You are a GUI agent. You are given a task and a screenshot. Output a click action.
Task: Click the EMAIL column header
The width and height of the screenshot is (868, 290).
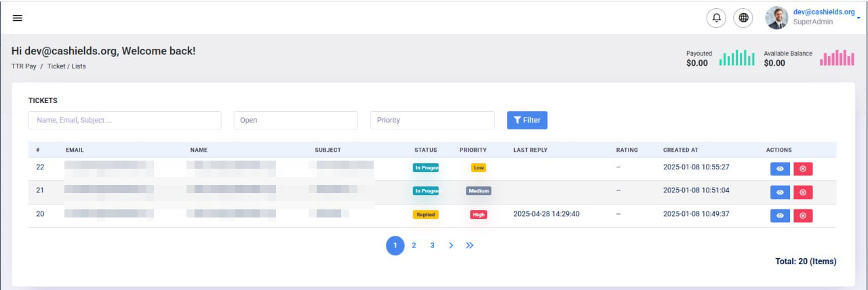[75, 150]
